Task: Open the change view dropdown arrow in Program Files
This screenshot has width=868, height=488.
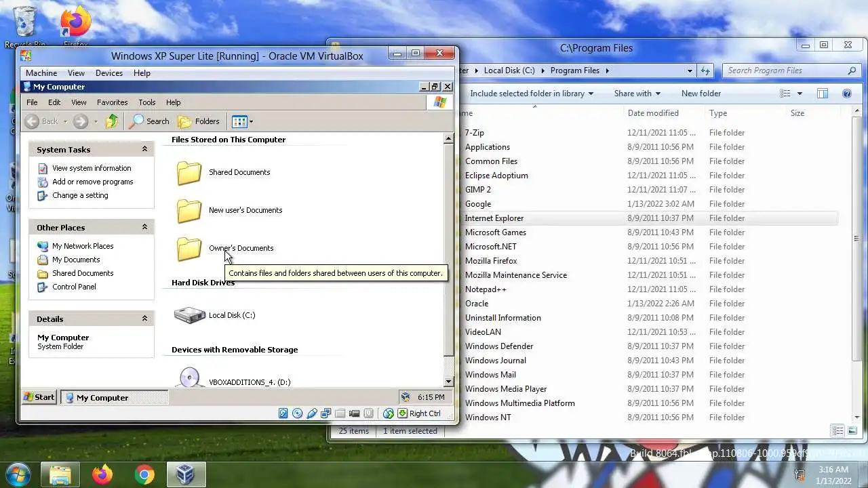Action: [x=800, y=94]
